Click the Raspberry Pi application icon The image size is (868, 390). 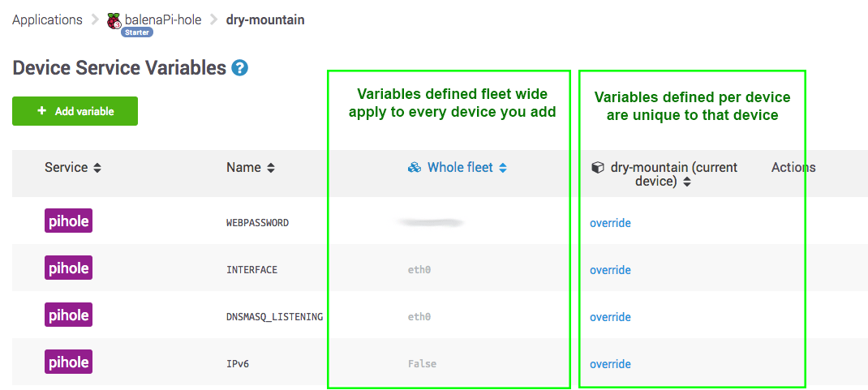coord(114,20)
